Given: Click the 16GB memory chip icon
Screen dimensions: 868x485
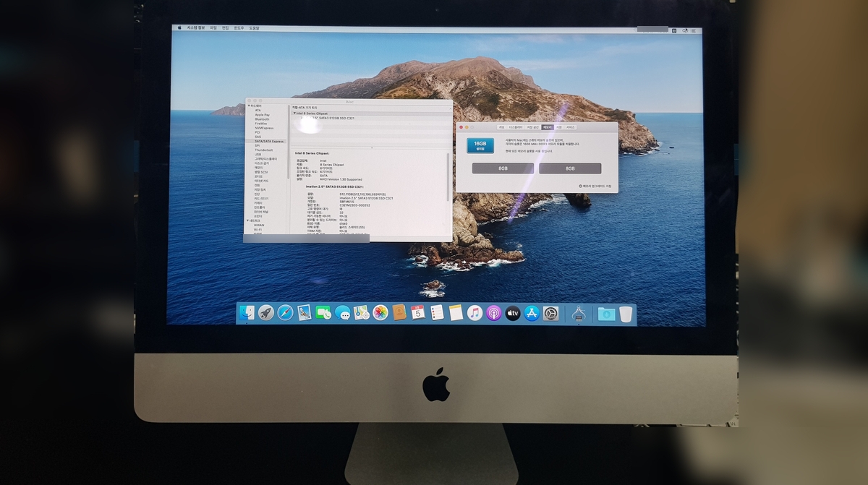Looking at the screenshot, I should pos(480,145).
